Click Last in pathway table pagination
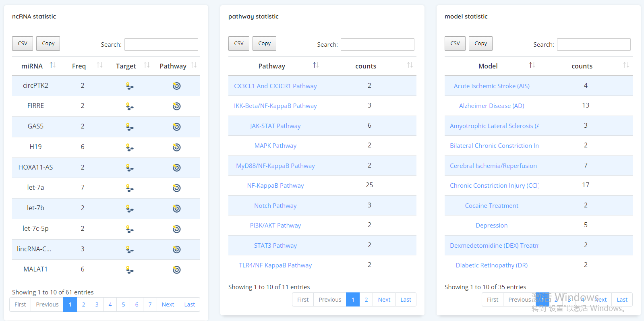This screenshot has height=321, width=644. pos(406,300)
